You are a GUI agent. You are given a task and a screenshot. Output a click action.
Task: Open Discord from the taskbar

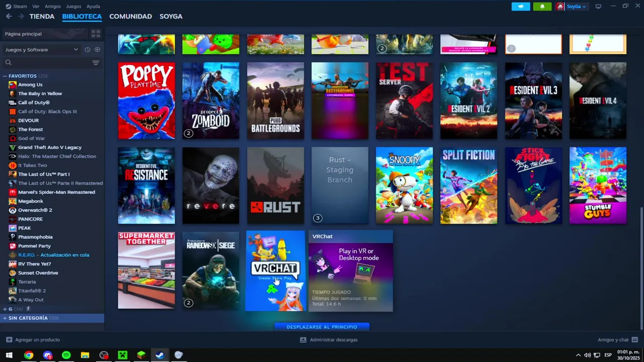[48, 355]
